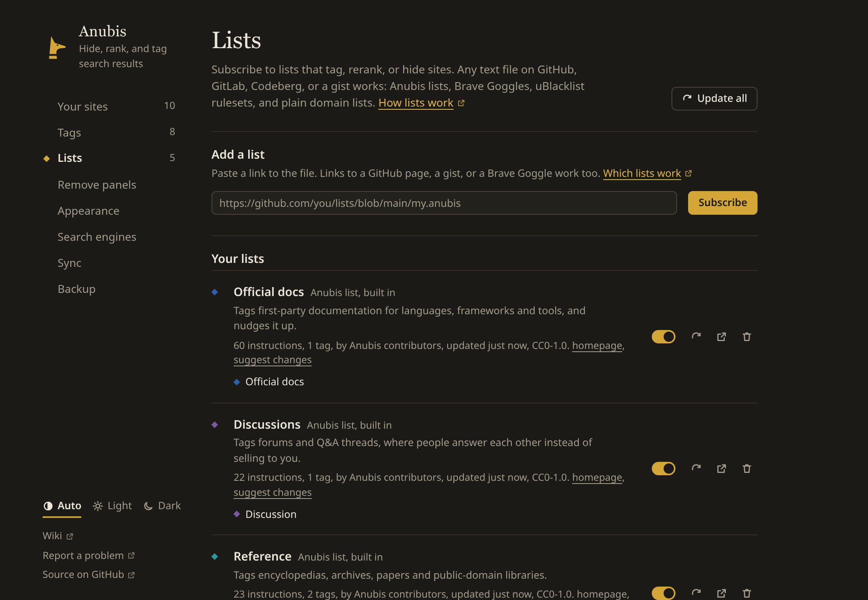Open the Discussions homepage link
868x600 pixels.
(x=597, y=477)
